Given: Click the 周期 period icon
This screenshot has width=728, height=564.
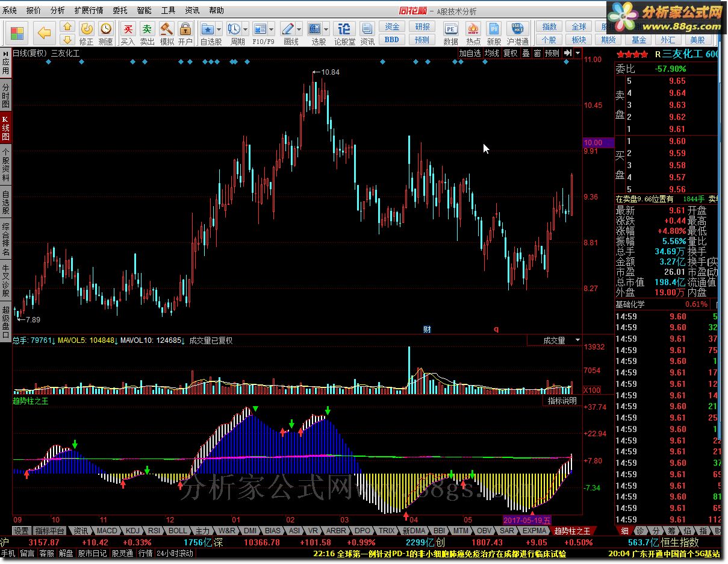Looking at the screenshot, I should [235, 33].
